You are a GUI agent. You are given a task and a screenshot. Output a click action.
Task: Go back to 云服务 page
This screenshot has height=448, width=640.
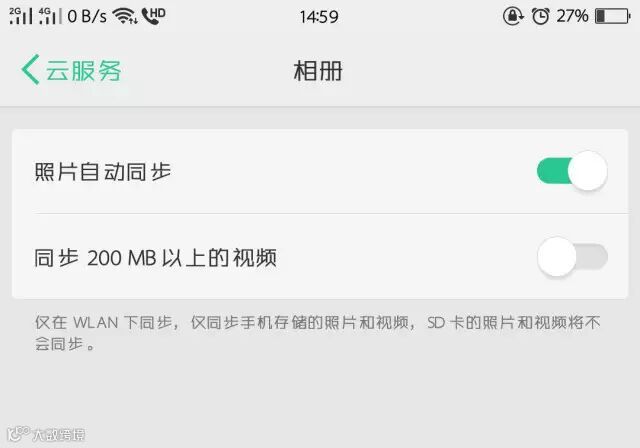(x=71, y=70)
